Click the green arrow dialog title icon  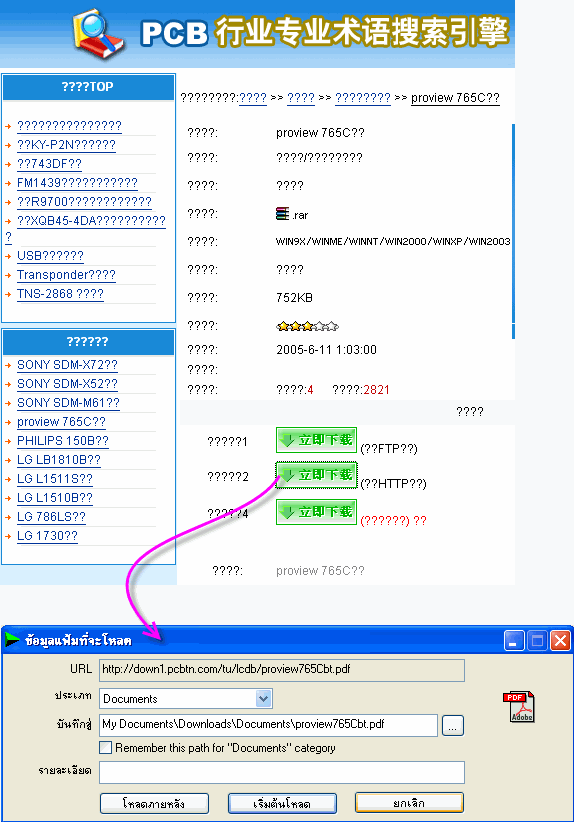(13, 640)
